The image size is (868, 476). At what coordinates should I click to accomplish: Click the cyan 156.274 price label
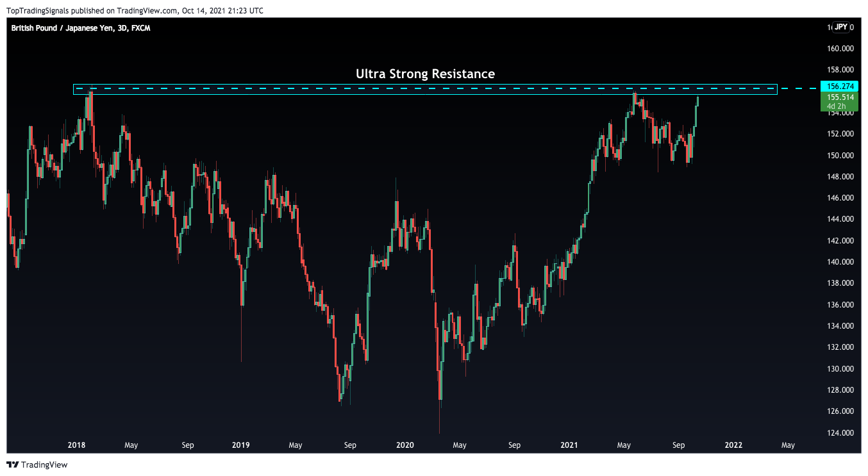click(x=839, y=86)
